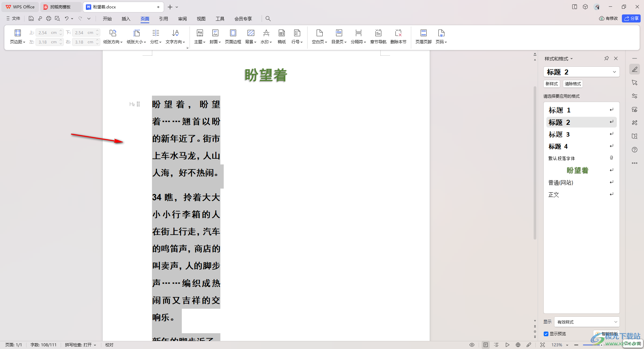Expand the undo history dropdown arrow
Screen dimensions: 644x349
click(72, 18)
